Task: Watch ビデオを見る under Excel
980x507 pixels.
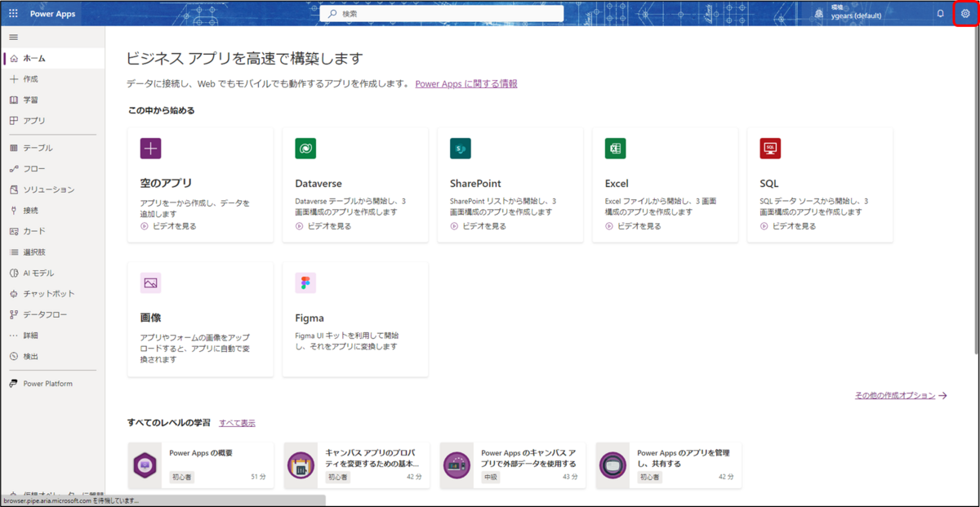Action: pyautogui.click(x=633, y=226)
